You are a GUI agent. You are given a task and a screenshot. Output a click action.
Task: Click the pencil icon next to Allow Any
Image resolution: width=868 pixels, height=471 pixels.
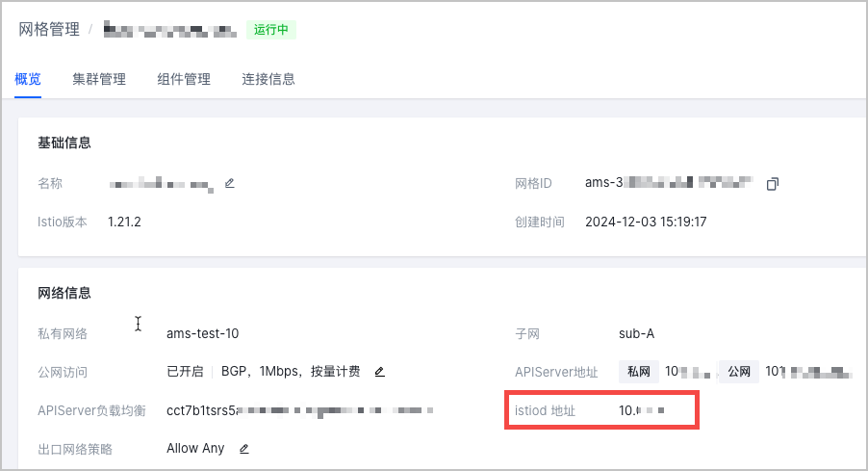(244, 448)
